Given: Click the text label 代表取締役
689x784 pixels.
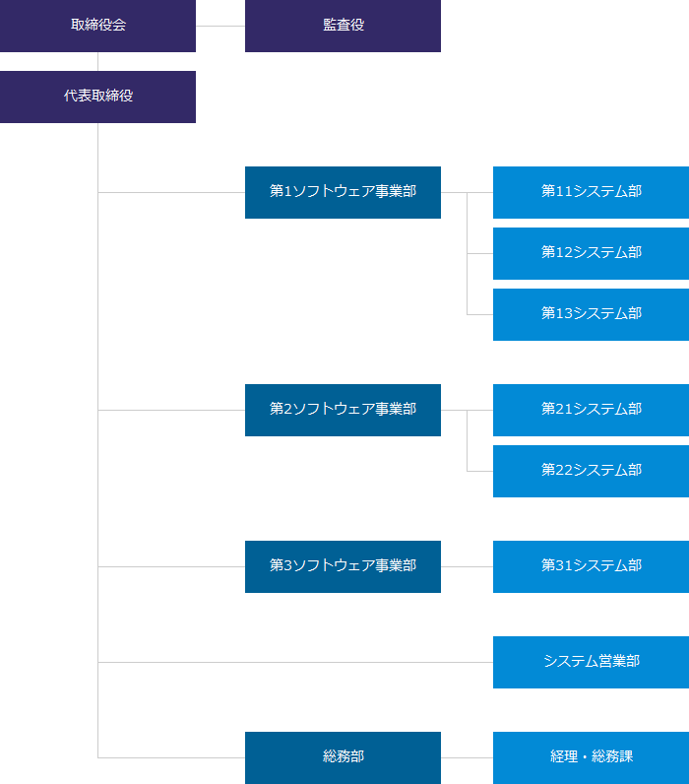Looking at the screenshot, I should click(97, 96).
